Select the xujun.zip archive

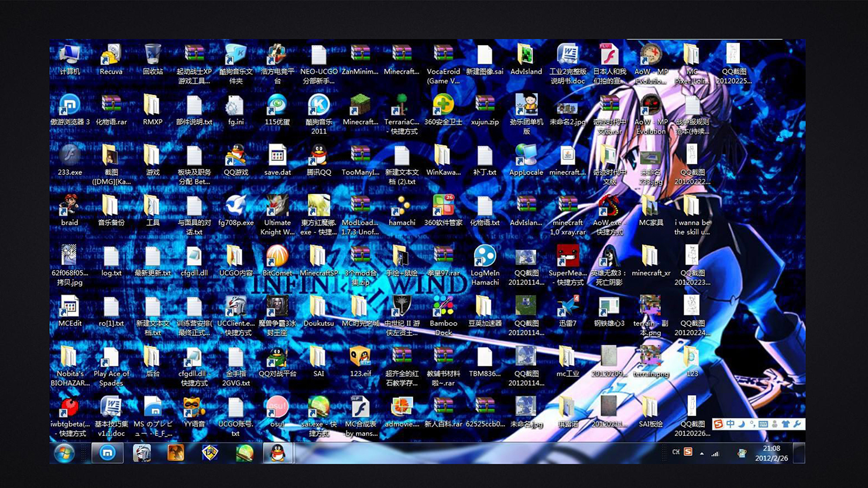pos(485,110)
